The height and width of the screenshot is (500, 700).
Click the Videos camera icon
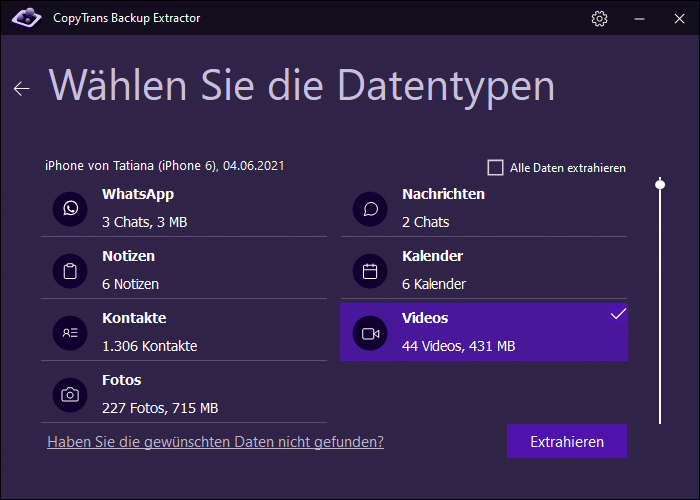pyautogui.click(x=370, y=333)
